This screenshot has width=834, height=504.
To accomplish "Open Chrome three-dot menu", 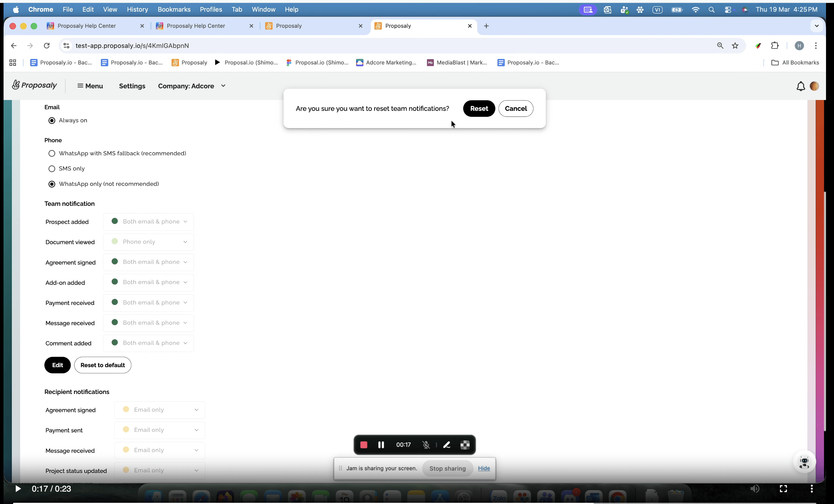I will [816, 45].
